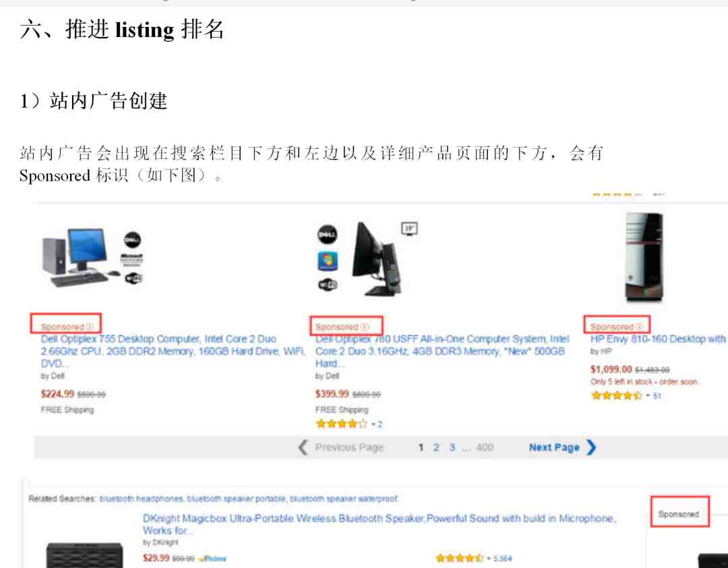Open the info icon beside the second Sponsored label
The width and height of the screenshot is (728, 568).
click(x=365, y=327)
